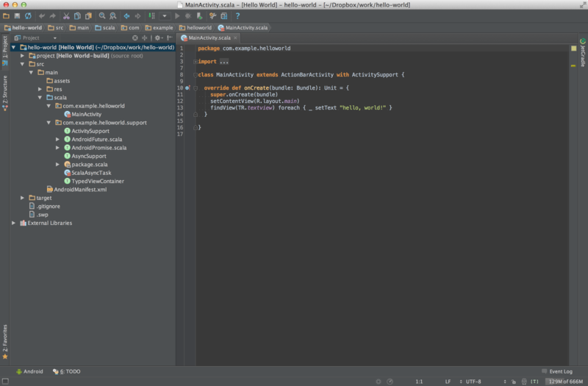Click the Synchronize refresh icon
Viewport: 588px width, 386px height.
28,15
